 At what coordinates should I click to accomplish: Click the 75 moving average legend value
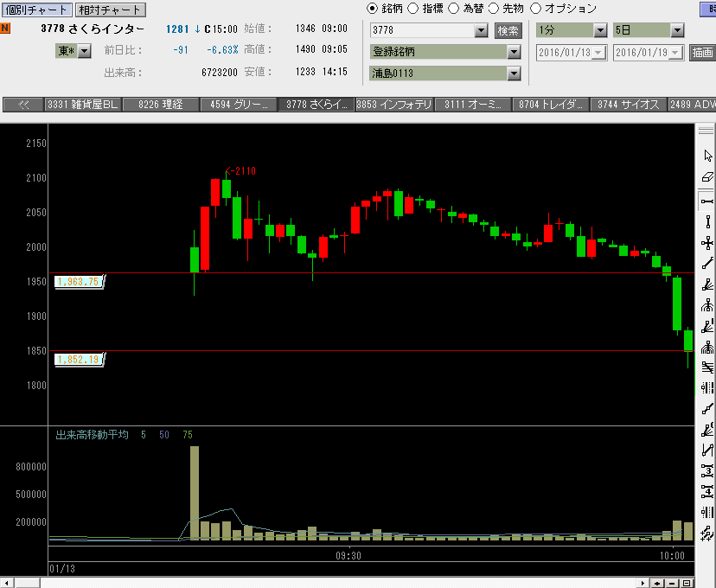pos(188,435)
